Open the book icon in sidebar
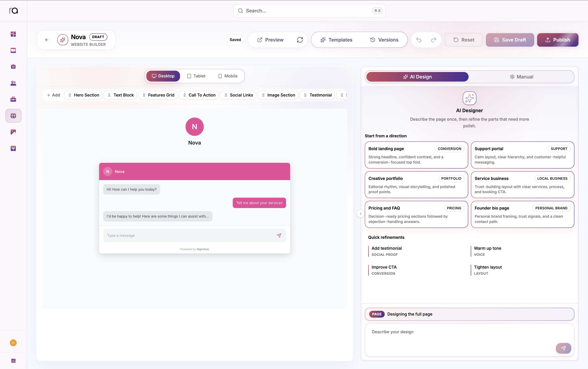Viewport: 588px width, 369px height. [13, 50]
